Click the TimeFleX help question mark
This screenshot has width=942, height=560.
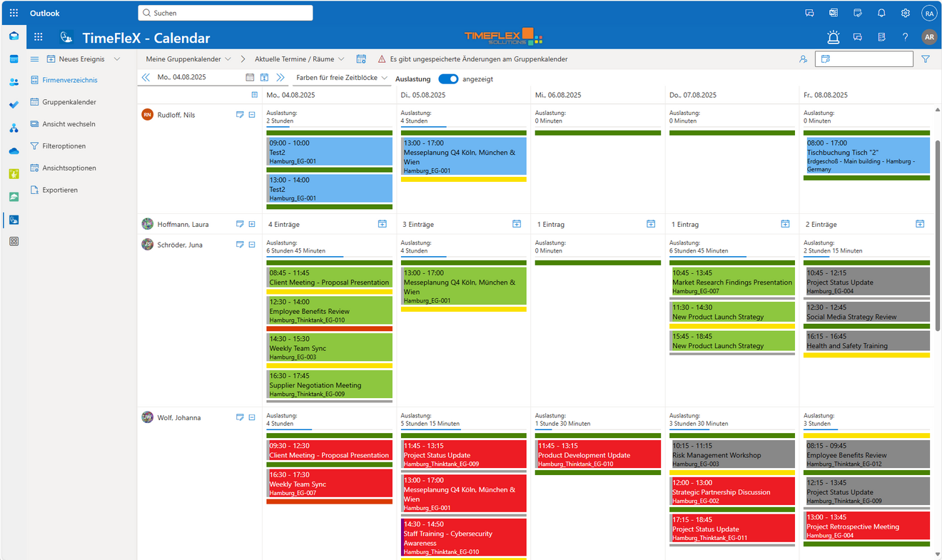pos(905,37)
